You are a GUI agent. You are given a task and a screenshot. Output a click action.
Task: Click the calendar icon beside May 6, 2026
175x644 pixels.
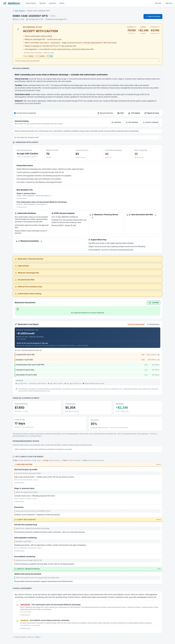tap(14, 19)
